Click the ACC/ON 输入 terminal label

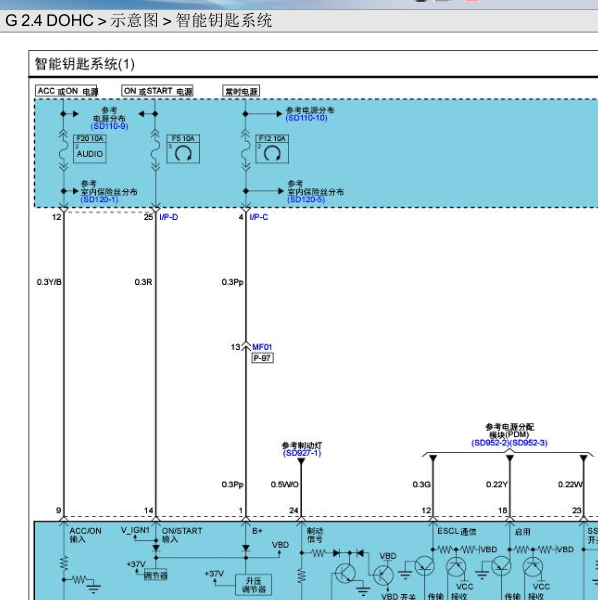(x=85, y=535)
